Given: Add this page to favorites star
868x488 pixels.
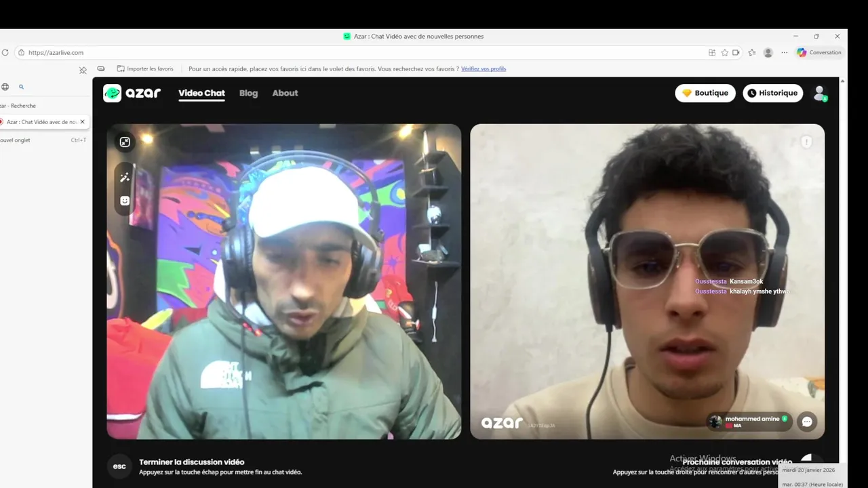Looking at the screenshot, I should point(725,52).
